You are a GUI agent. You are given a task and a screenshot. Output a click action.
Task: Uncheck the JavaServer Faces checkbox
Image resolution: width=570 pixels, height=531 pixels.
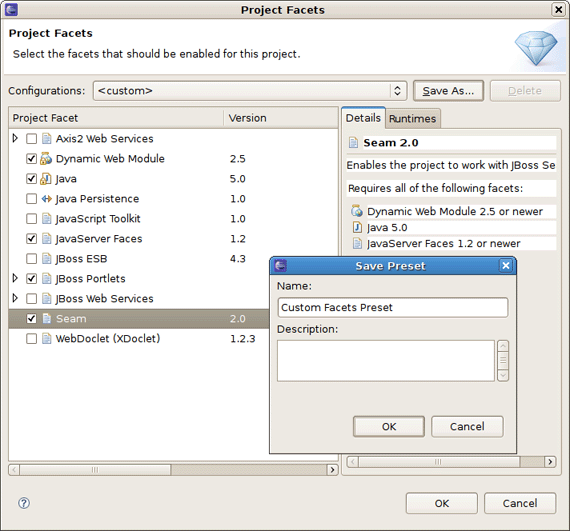(x=32, y=238)
